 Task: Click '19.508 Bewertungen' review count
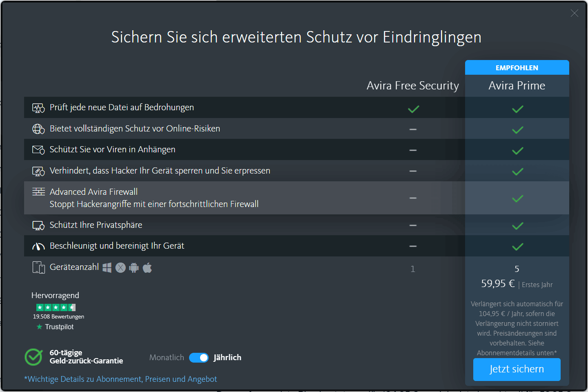click(x=58, y=316)
